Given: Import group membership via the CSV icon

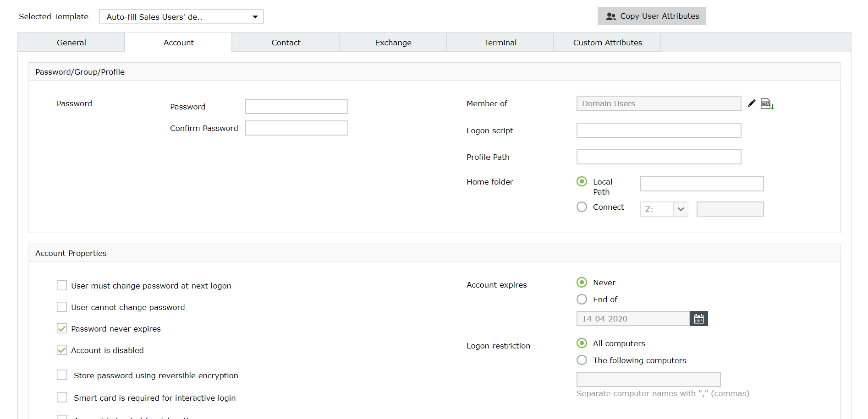Looking at the screenshot, I should tap(767, 103).
